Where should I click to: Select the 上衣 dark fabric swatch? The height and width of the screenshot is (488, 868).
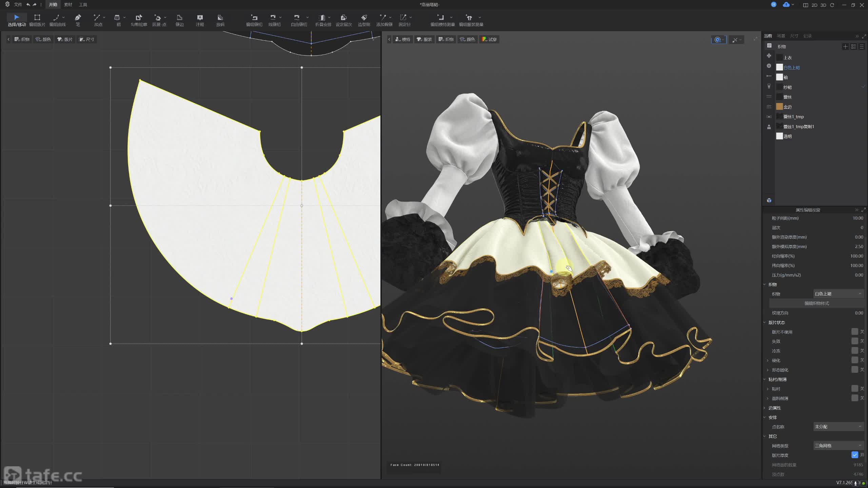(780, 58)
